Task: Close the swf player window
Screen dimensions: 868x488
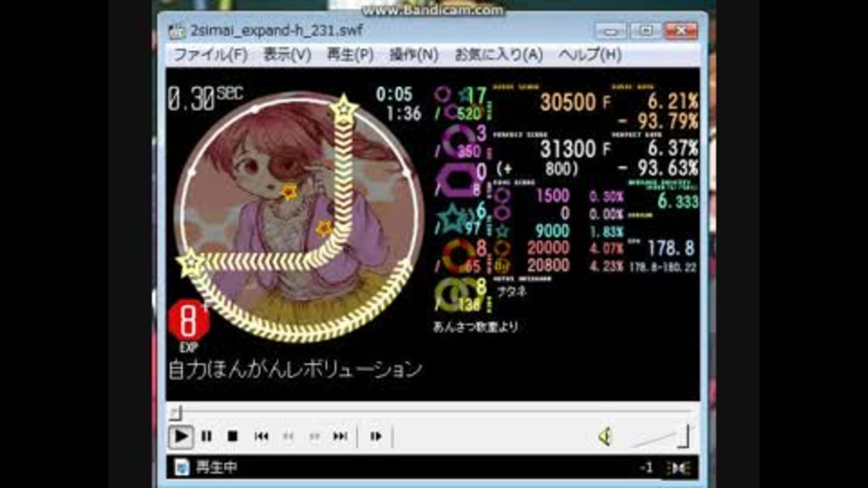Action: point(681,31)
